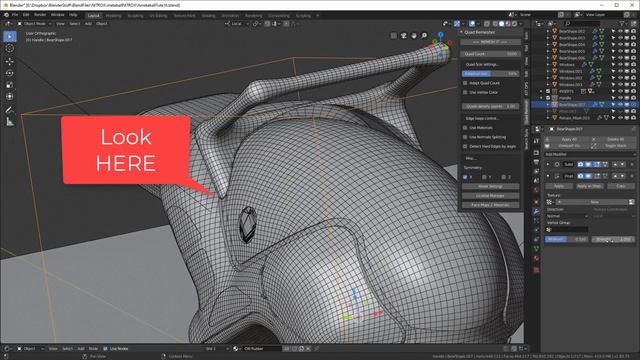Switch to the Sculpting workspace tab
640x360 pixels.
pyautogui.click(x=135, y=16)
